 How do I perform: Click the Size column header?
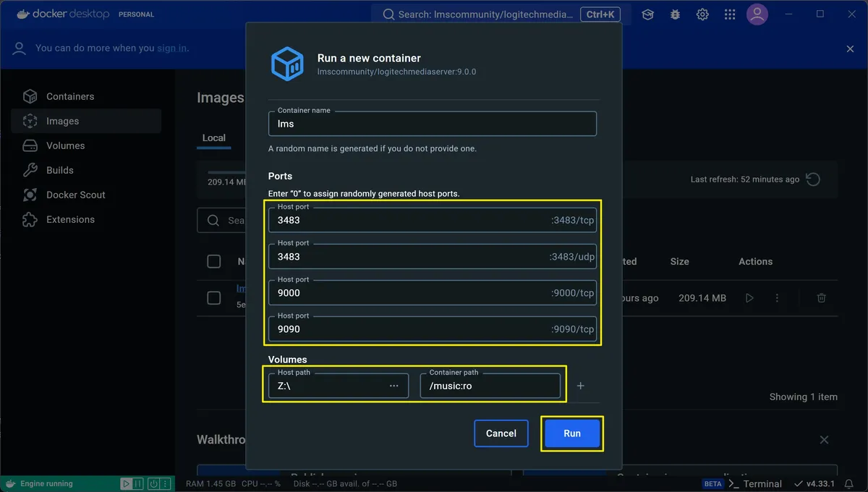click(679, 261)
